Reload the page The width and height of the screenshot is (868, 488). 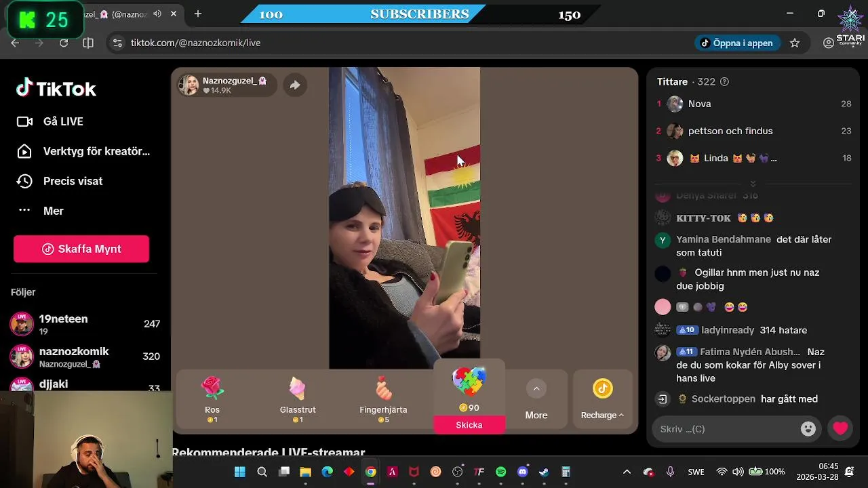[64, 43]
